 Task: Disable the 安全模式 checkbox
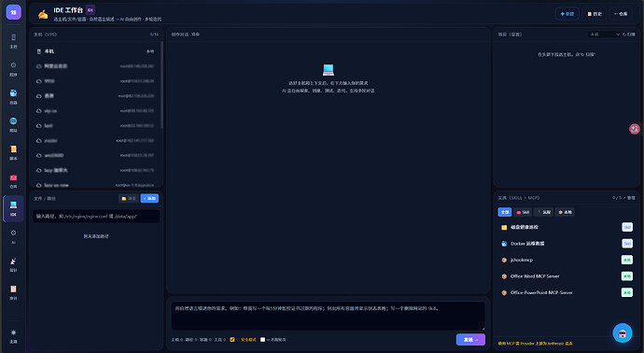pyautogui.click(x=232, y=339)
